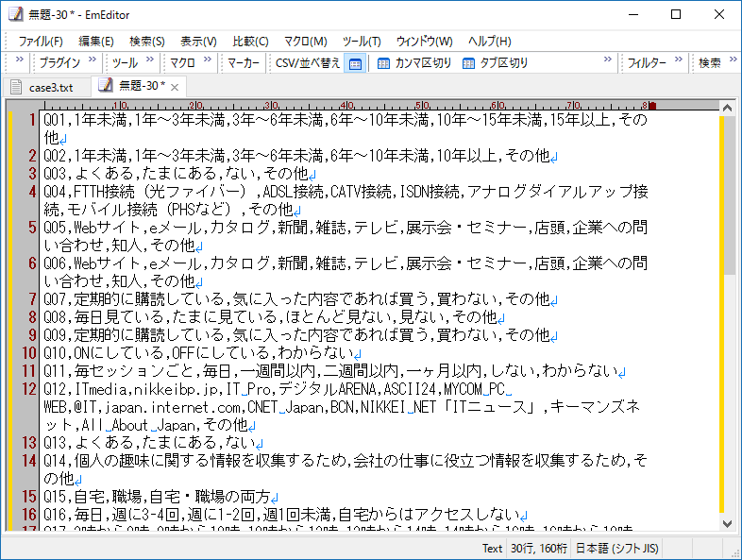Click the word ITmedia in line 12
Viewport: 742px width, 560px height.
tap(101, 389)
